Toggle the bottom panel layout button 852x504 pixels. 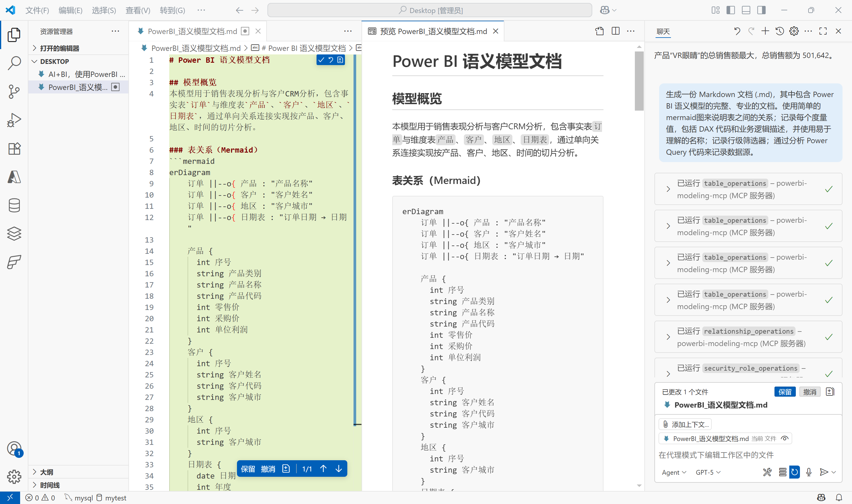tap(746, 10)
